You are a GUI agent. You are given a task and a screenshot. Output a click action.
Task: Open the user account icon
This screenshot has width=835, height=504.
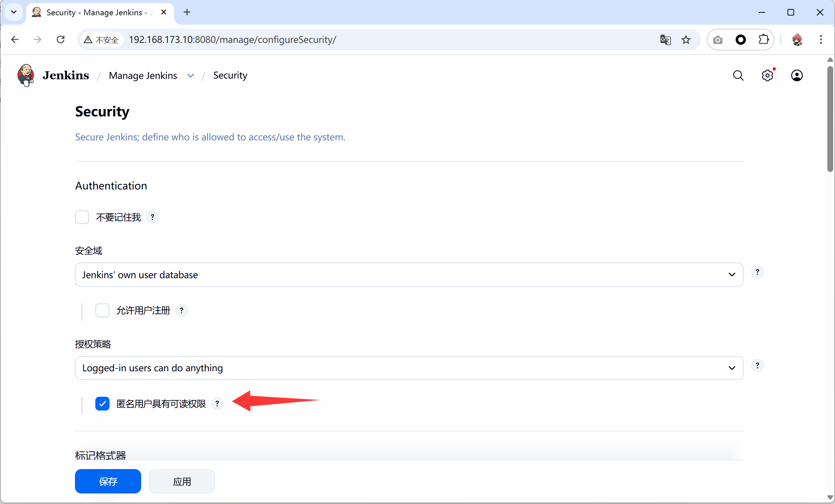point(797,76)
